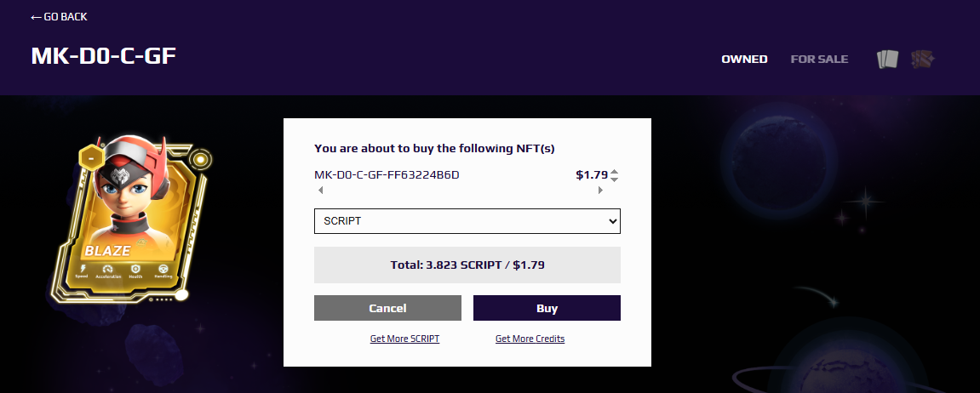The image size is (980, 393).
Task: Click the Handling stat icon on card
Action: pos(163,268)
